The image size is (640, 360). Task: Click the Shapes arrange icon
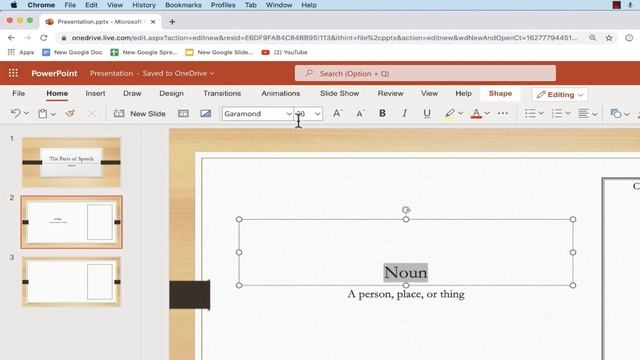tap(616, 113)
